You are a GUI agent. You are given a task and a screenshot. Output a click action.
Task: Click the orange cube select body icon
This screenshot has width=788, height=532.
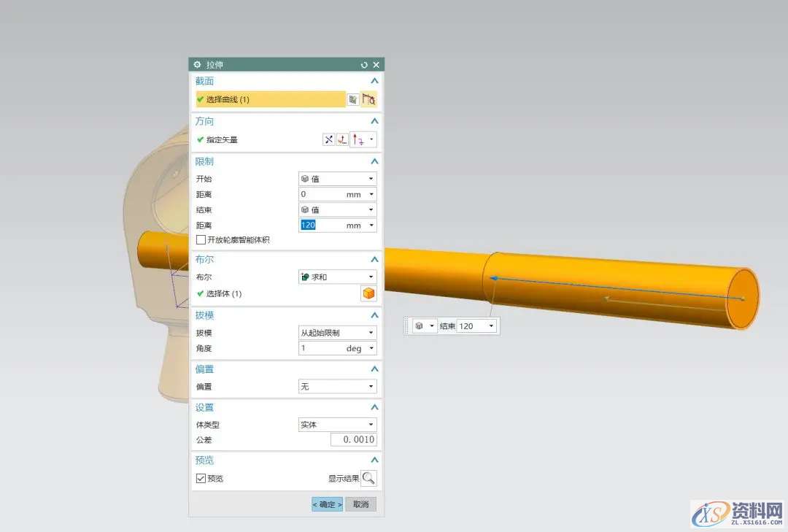click(x=368, y=293)
